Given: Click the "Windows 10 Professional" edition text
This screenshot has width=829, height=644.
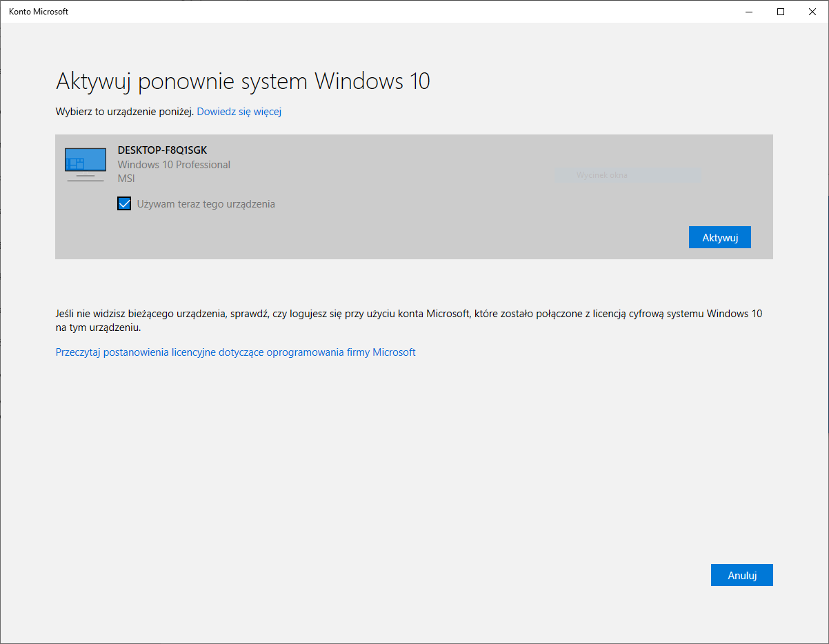Looking at the screenshot, I should [174, 165].
